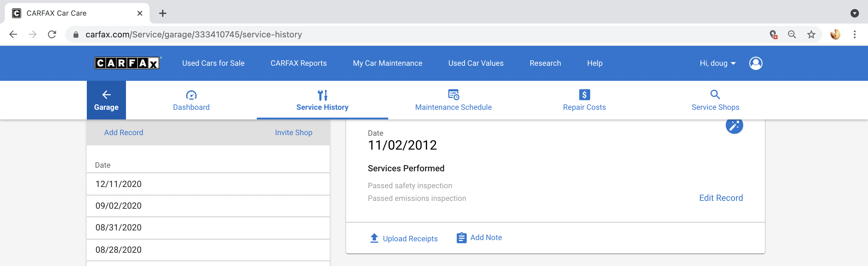Screen dimensions: 868x266
Task: Click the Repair Costs dollar icon
Action: pyautogui.click(x=584, y=95)
